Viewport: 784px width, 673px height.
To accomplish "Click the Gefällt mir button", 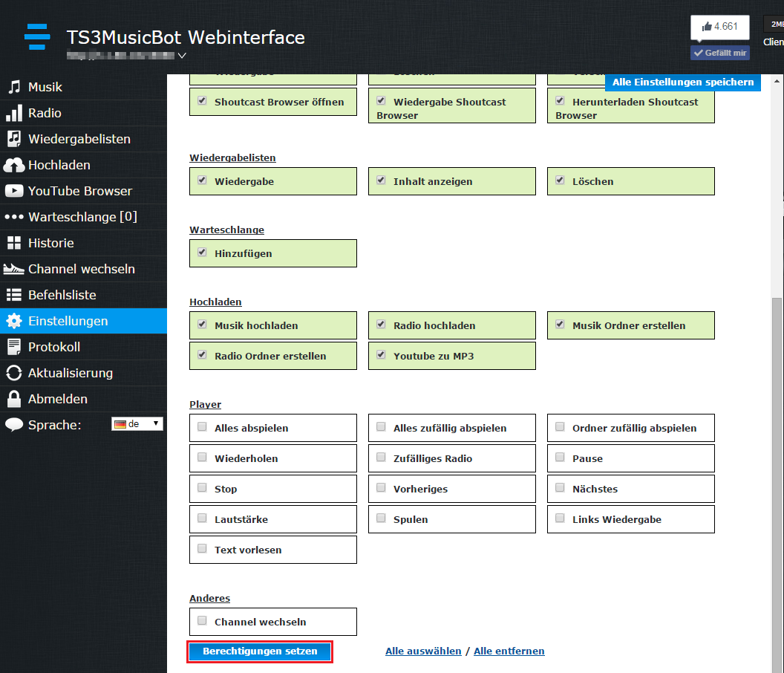I will click(719, 53).
